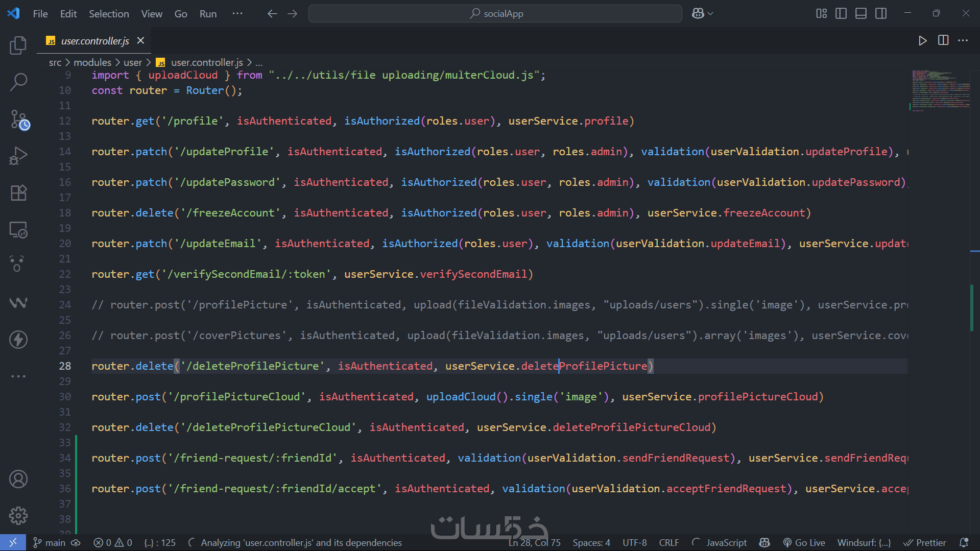The image size is (980, 551).
Task: Run the current file
Action: (922, 40)
